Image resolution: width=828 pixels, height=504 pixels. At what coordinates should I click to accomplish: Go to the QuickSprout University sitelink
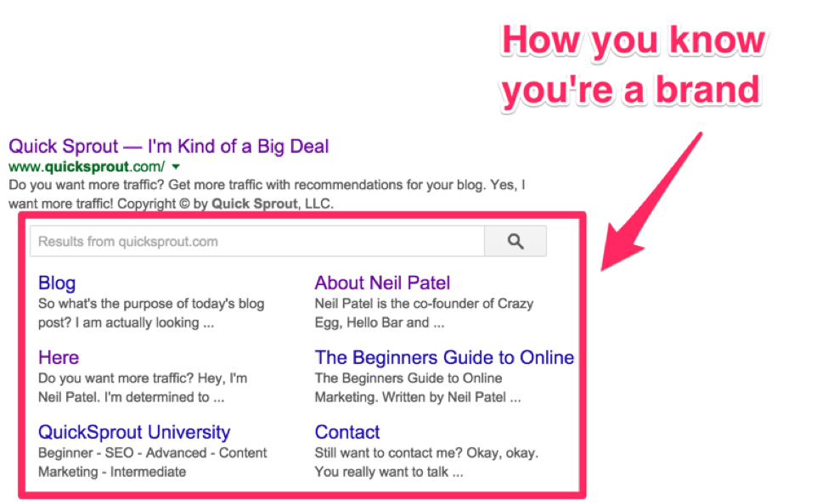click(x=134, y=433)
